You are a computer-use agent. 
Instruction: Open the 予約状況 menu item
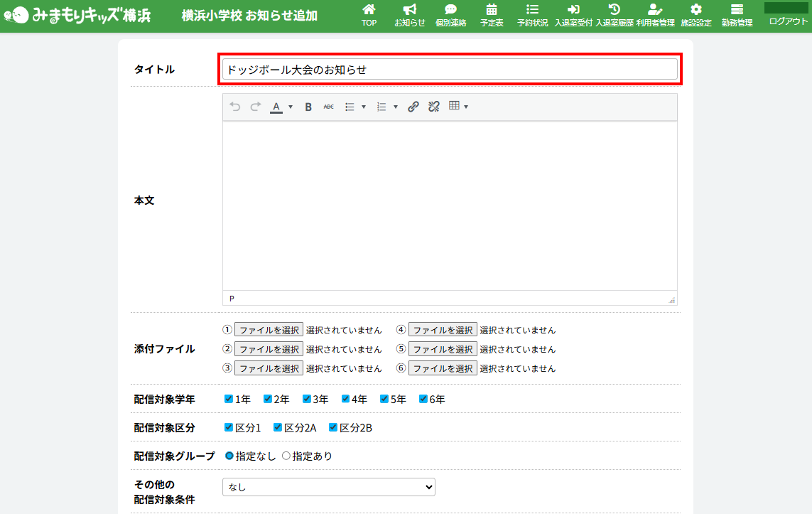click(532, 15)
